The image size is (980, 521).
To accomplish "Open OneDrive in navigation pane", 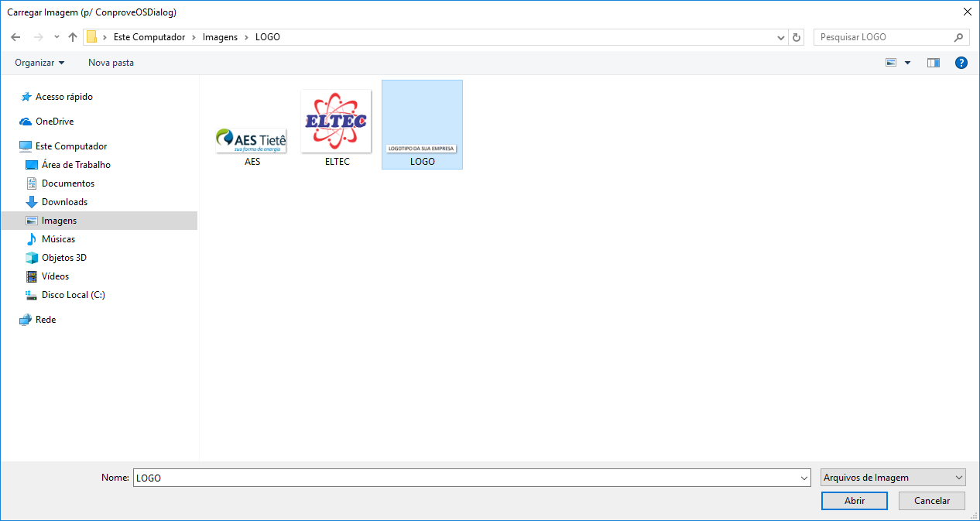I will click(x=54, y=122).
